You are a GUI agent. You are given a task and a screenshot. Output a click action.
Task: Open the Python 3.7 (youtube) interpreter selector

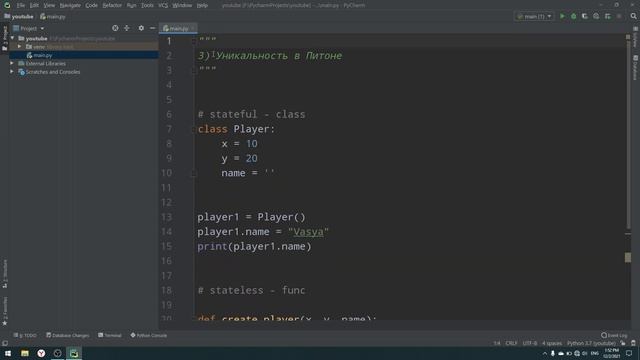591,343
